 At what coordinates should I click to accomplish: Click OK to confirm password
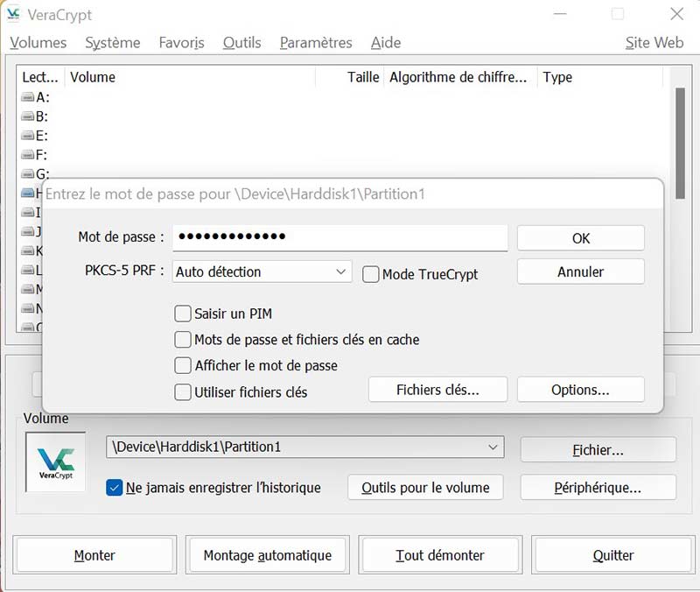click(580, 238)
